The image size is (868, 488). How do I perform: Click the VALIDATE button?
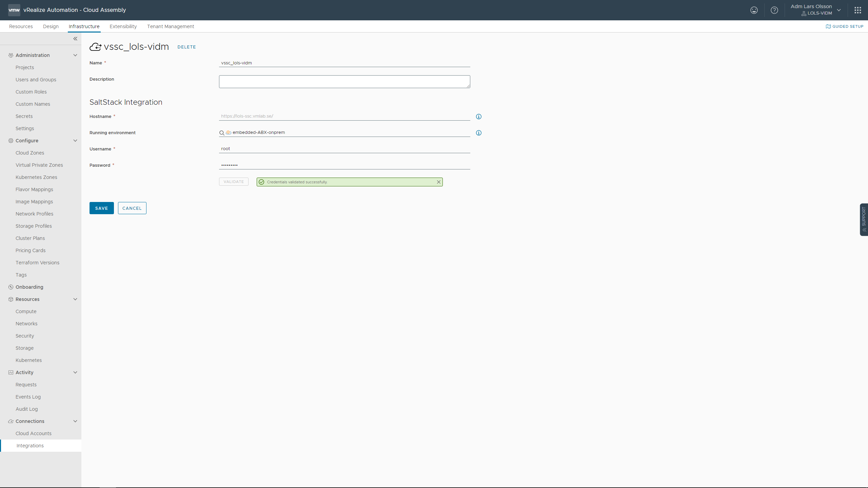pyautogui.click(x=234, y=182)
